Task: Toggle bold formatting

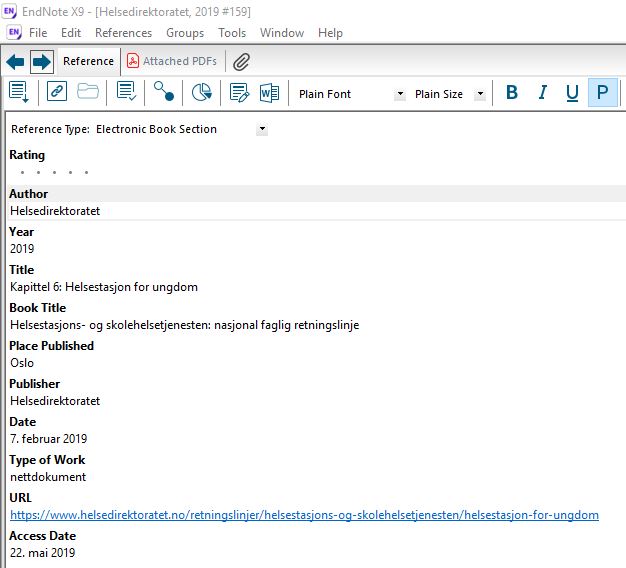Action: click(x=512, y=93)
